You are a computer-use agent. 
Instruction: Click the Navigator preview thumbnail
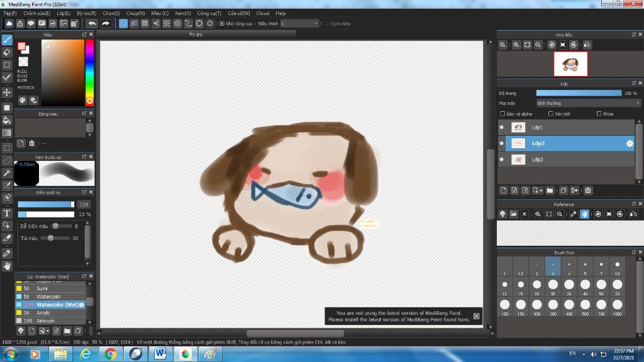[x=570, y=64]
